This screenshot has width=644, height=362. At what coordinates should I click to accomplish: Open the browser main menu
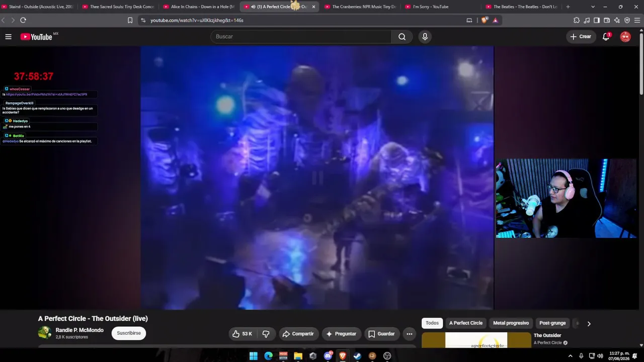[x=637, y=20]
